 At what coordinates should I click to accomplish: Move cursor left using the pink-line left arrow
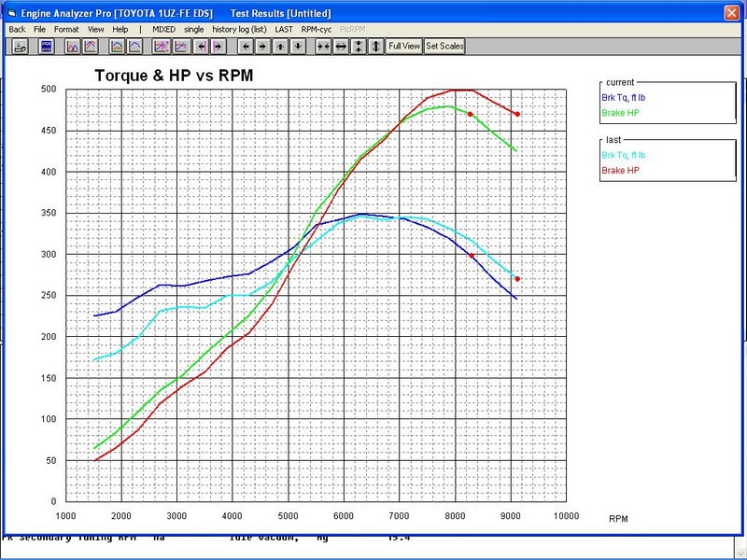(201, 46)
